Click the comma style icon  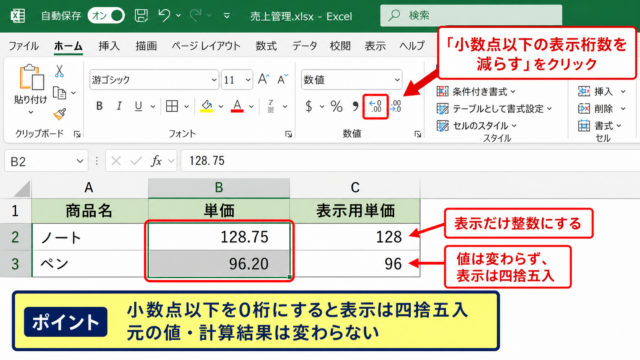(x=355, y=107)
